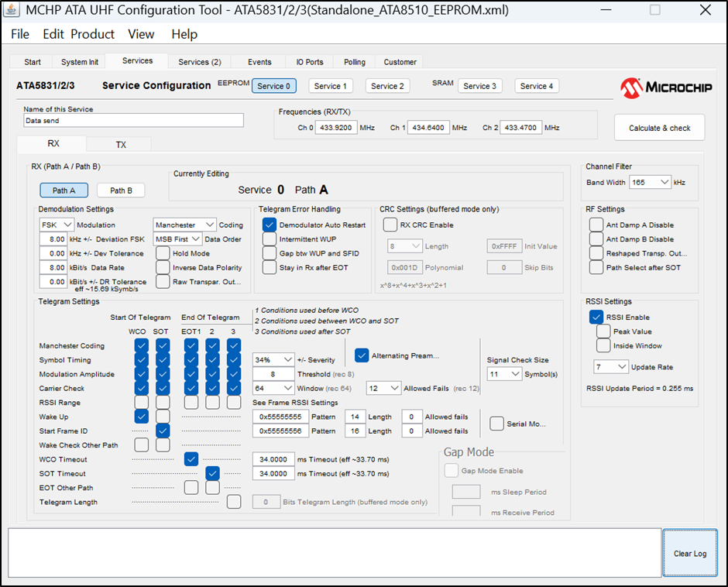
Task: Open the File menu
Action: (x=20, y=34)
